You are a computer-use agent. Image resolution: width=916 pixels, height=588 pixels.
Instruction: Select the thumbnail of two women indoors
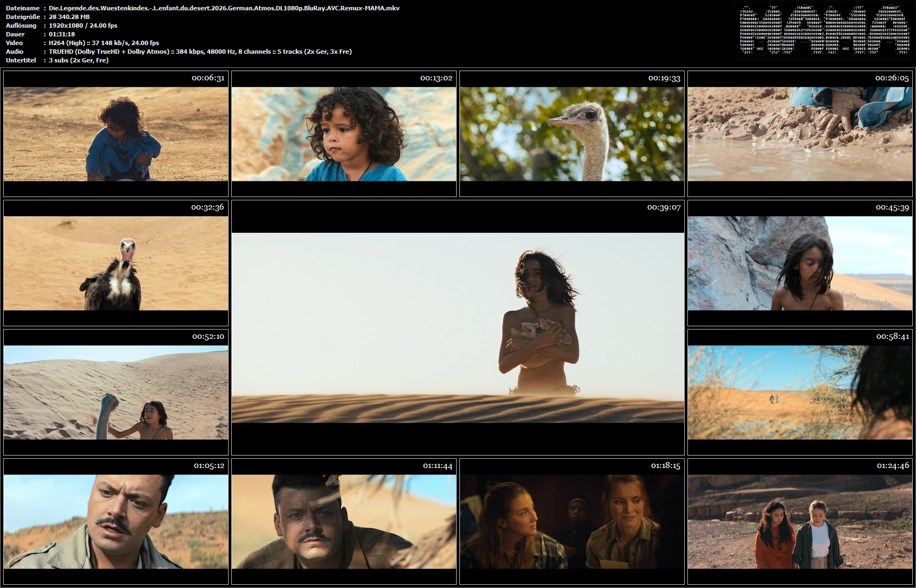point(572,521)
